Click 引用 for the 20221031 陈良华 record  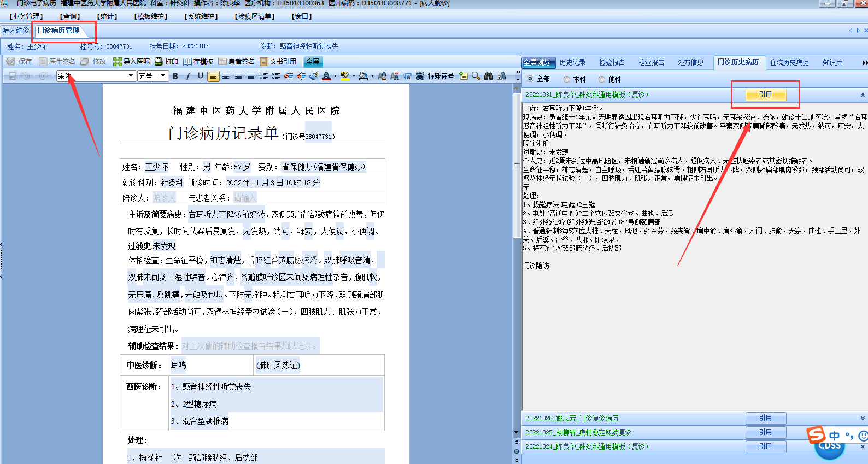pyautogui.click(x=766, y=95)
